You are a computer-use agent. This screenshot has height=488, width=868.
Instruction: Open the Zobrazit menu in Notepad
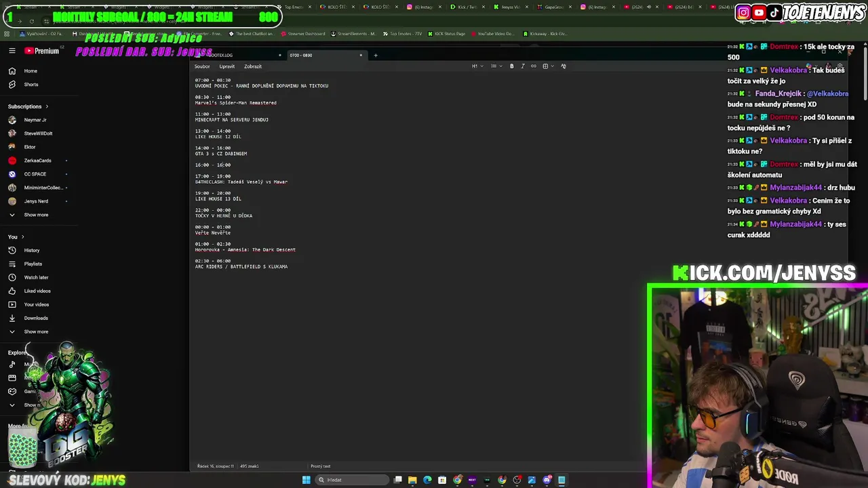tap(253, 66)
